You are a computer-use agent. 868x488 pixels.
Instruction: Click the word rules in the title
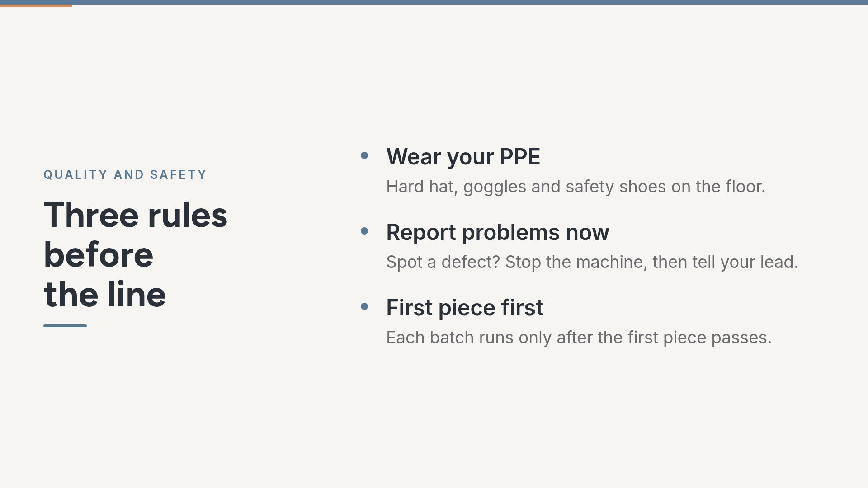click(x=188, y=215)
